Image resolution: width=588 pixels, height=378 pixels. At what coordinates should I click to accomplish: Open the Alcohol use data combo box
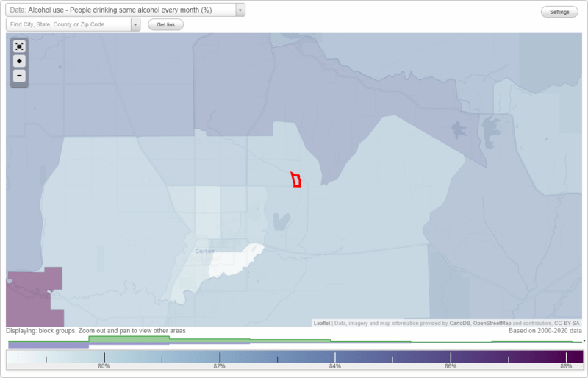[125, 10]
